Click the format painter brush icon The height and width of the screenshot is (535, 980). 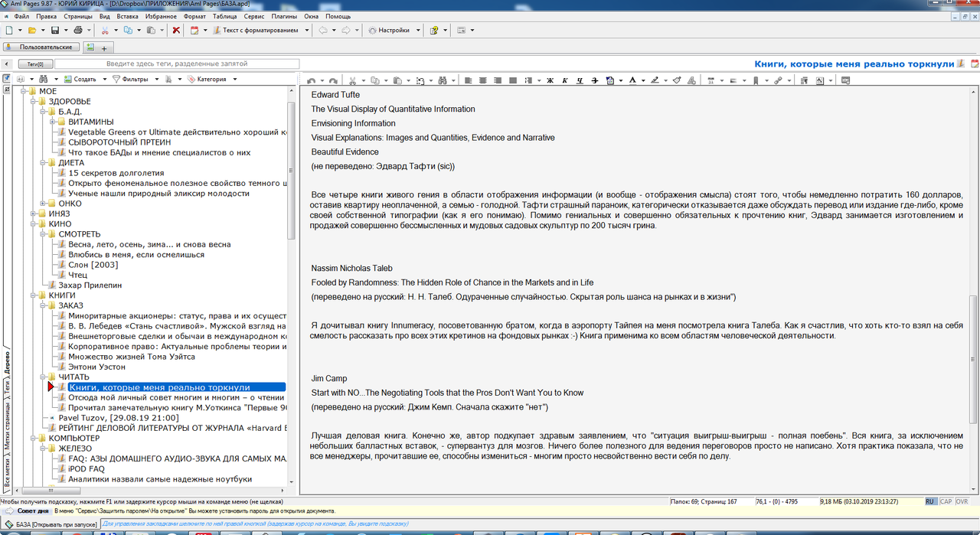(x=677, y=80)
